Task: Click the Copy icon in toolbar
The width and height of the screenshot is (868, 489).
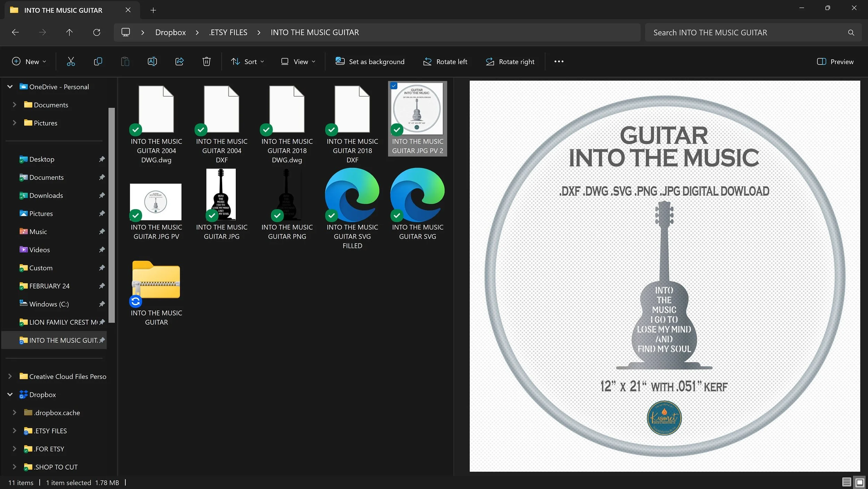Action: [x=98, y=62]
